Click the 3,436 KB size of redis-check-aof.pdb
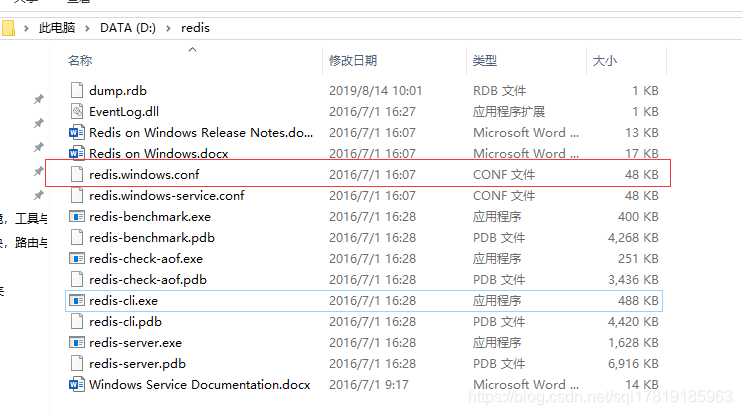The image size is (742, 415). click(x=633, y=280)
